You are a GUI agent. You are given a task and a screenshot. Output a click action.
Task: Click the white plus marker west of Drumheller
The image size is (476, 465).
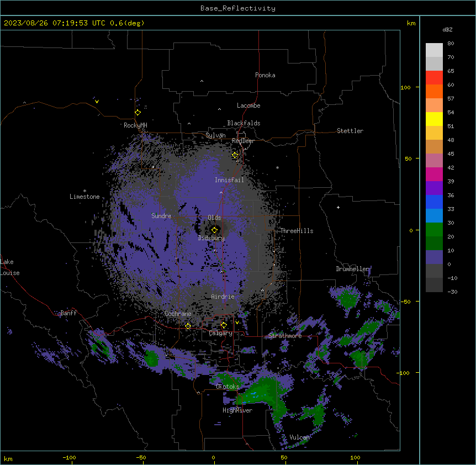pyautogui.click(x=338, y=207)
